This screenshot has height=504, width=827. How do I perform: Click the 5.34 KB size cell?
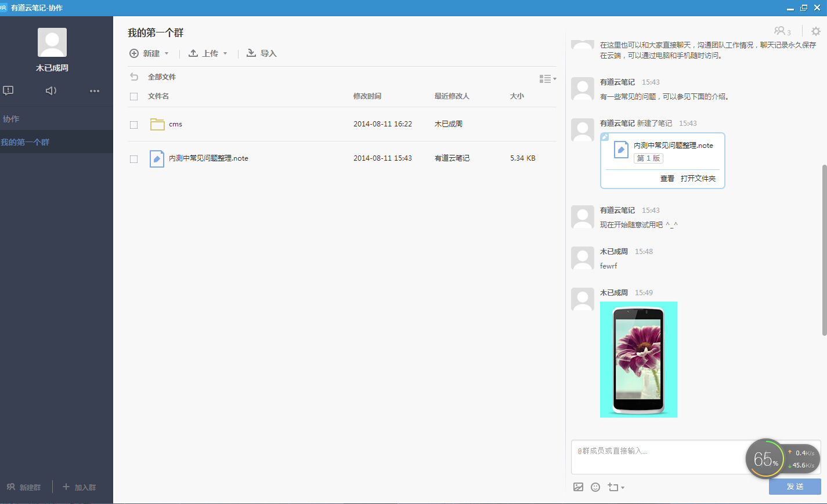point(523,158)
